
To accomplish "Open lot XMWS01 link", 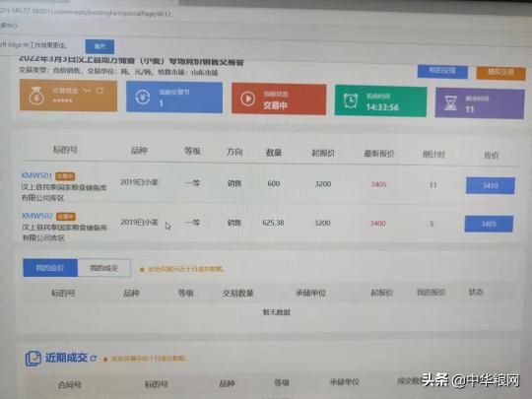I will pos(36,175).
